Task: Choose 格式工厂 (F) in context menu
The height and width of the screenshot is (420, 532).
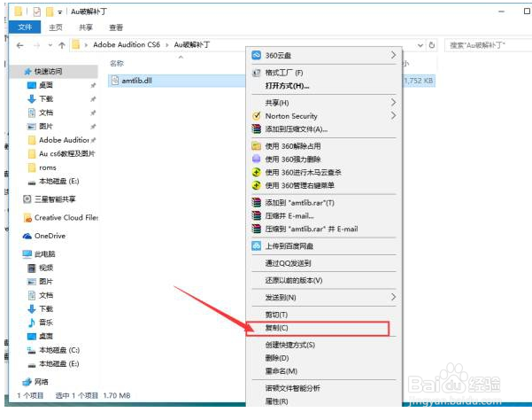Action: (x=324, y=73)
